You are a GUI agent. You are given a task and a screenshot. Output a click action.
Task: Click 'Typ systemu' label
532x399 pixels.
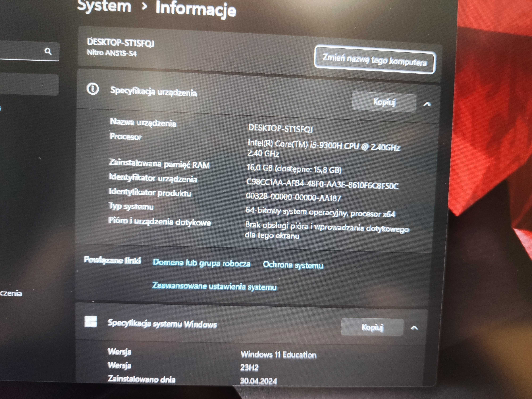(x=131, y=206)
